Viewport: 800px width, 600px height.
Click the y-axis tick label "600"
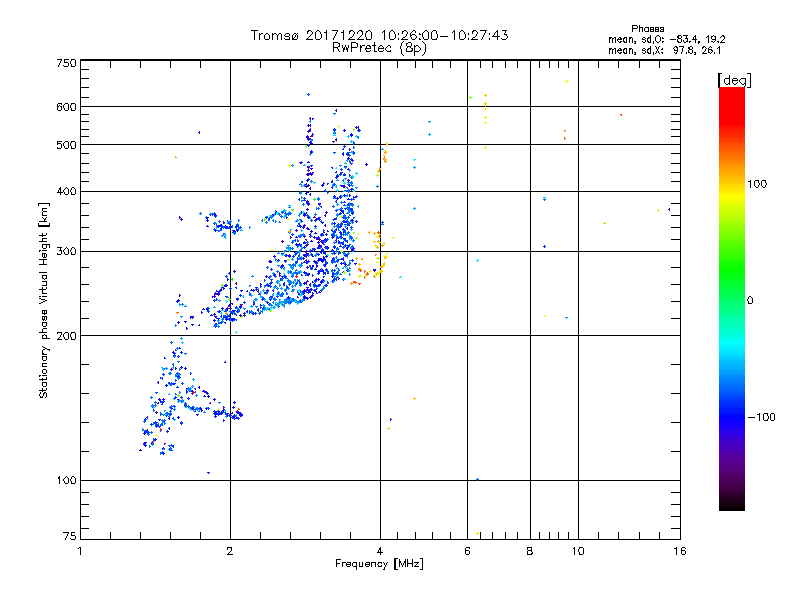(66, 107)
